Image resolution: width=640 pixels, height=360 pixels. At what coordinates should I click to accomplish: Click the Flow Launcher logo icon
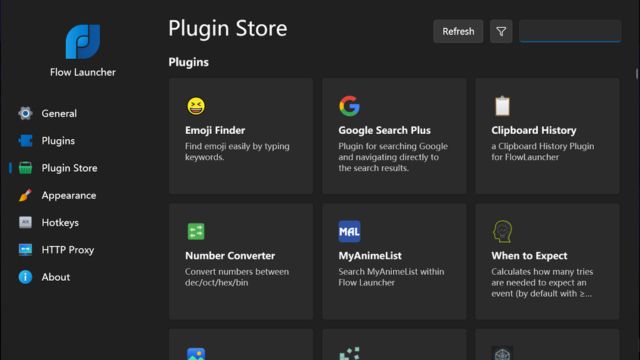pos(83,42)
